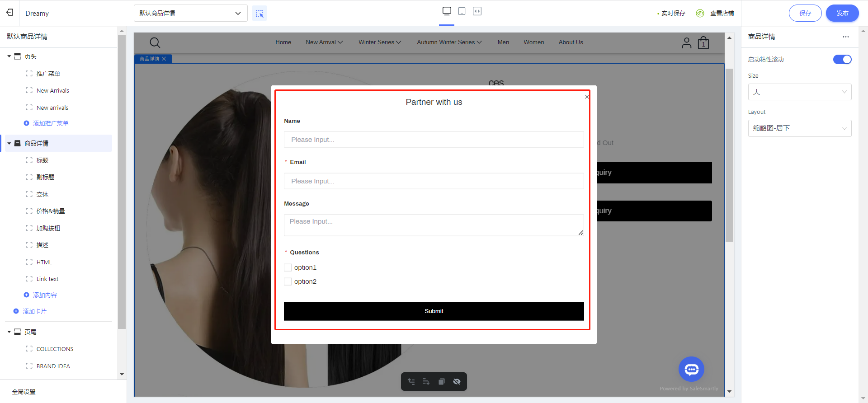Screen dimensions: 868x403
Task: Click move section up icon in floating toolbar
Action: click(411, 382)
